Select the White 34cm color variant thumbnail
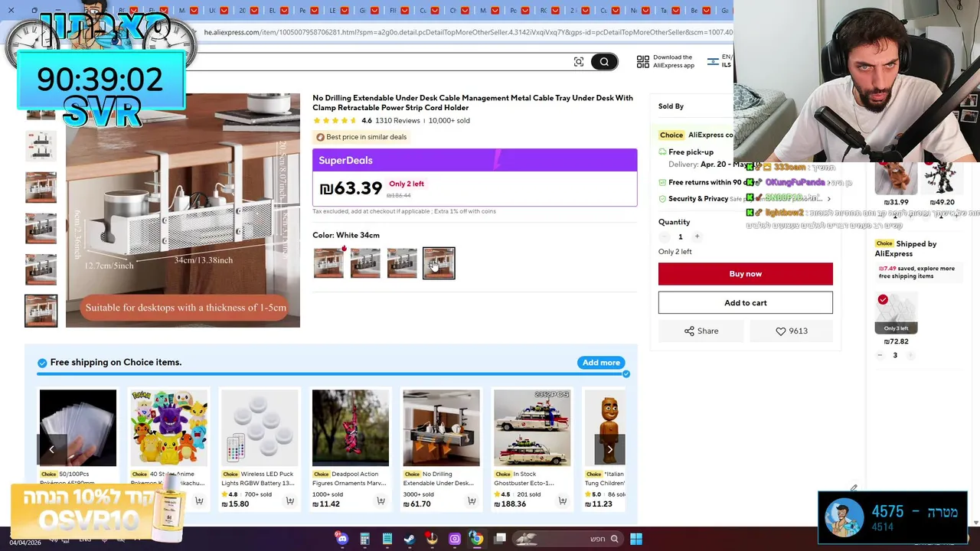The width and height of the screenshot is (980, 551). [439, 262]
